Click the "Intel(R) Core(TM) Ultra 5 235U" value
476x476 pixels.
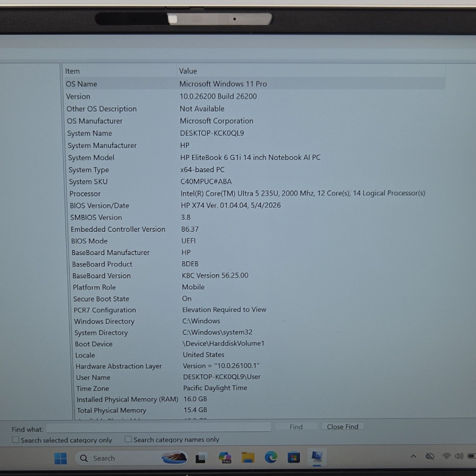[x=303, y=193]
